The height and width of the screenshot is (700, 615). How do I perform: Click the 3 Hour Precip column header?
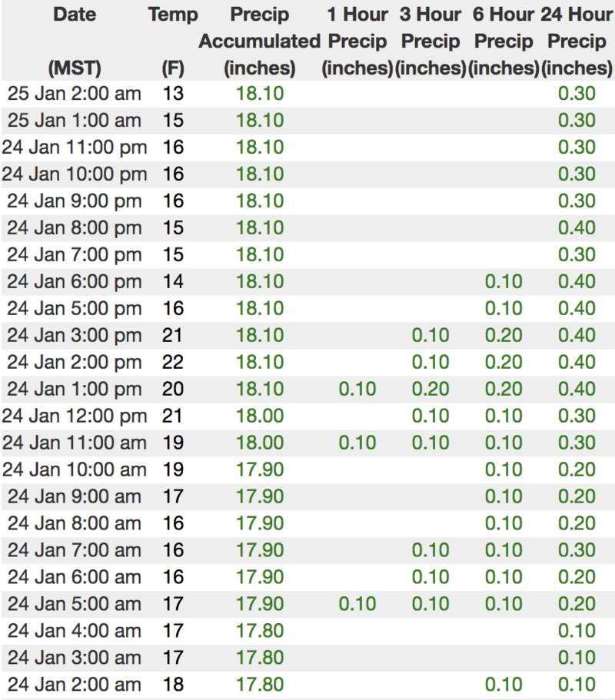pos(430,41)
